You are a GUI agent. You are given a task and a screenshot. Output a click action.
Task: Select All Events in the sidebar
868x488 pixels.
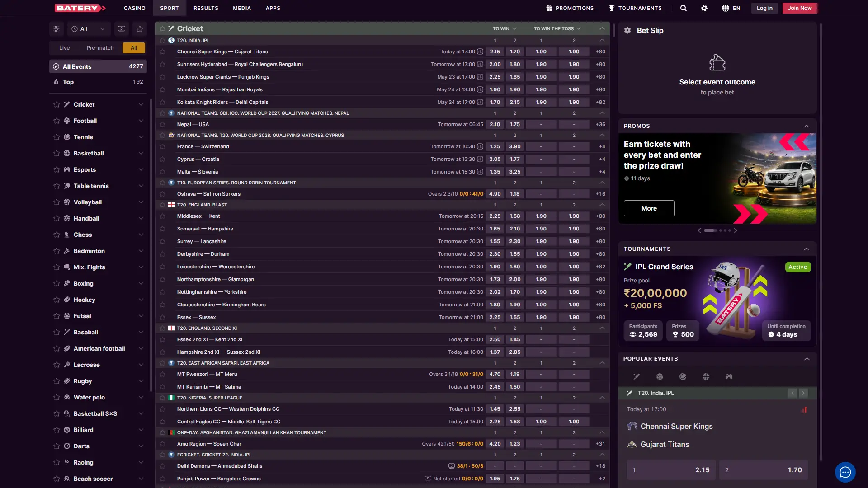tap(98, 66)
